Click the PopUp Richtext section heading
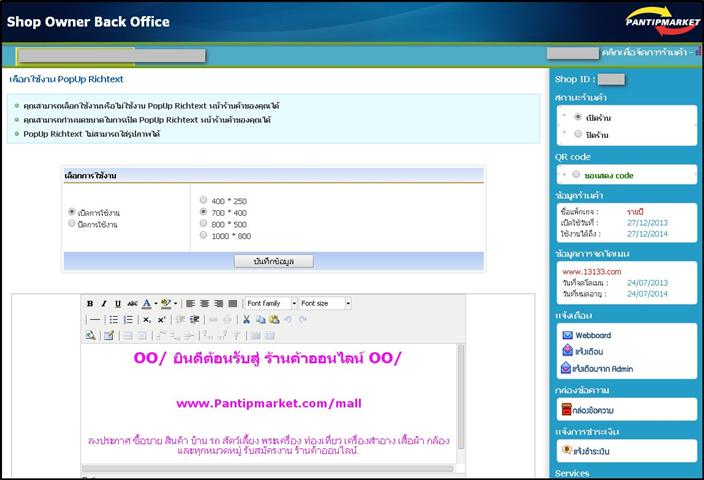Screen dimensions: 704x480 (x=66, y=79)
